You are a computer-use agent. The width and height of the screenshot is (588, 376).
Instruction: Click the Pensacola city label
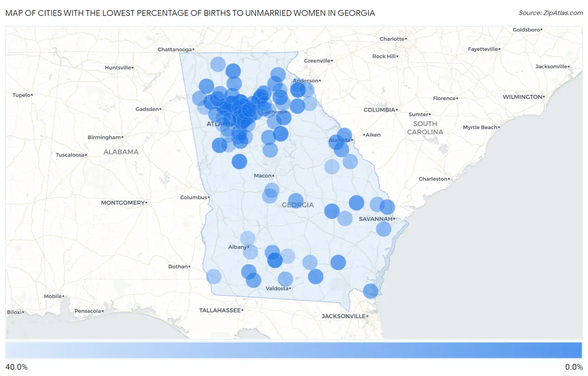coord(88,311)
